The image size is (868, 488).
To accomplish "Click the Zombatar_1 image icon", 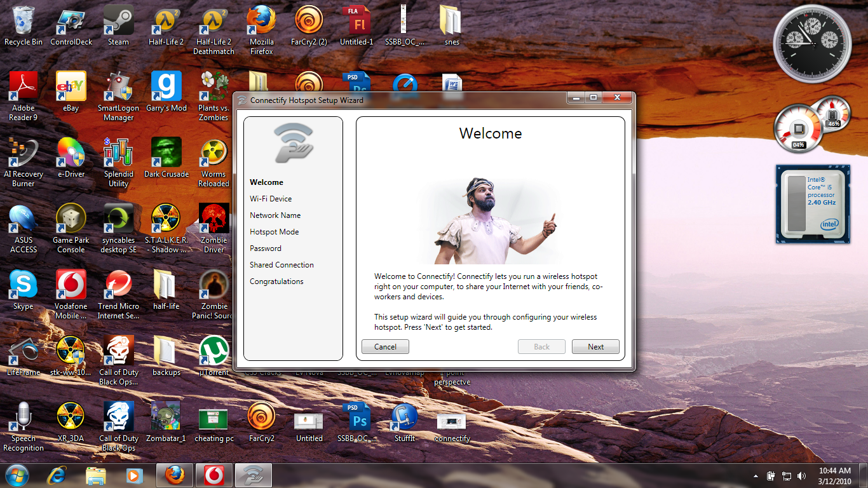I will pos(166,423).
